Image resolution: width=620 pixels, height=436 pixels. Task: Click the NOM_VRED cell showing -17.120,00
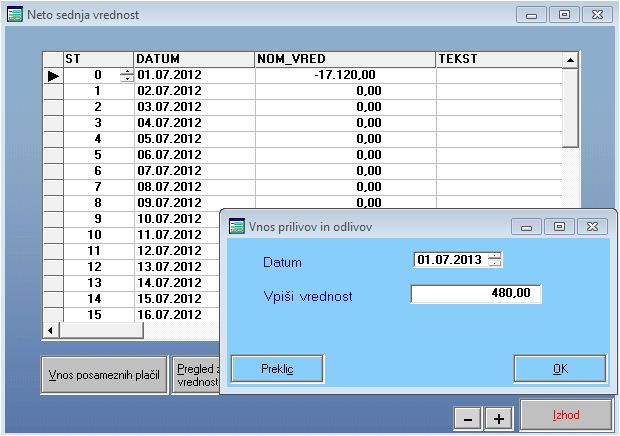click(344, 75)
